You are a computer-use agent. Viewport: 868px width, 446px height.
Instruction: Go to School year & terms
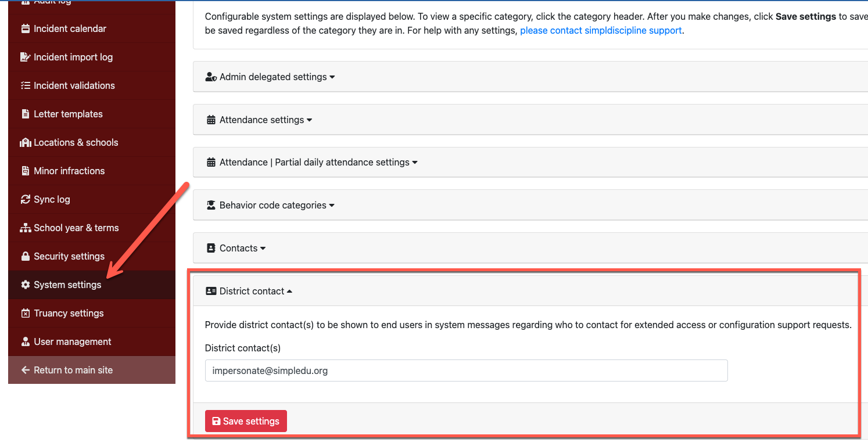tap(76, 228)
